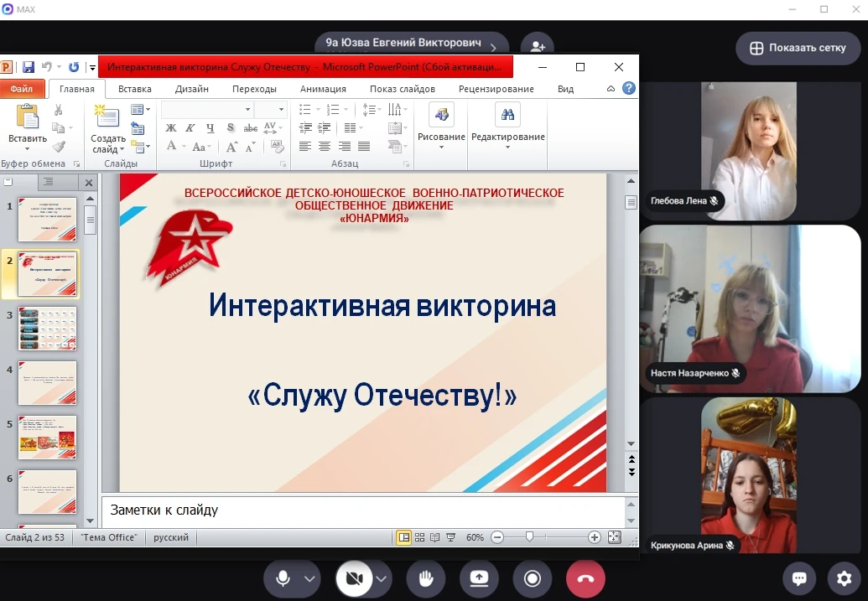Click Показать сетку button
This screenshot has width=868, height=601.
tap(798, 48)
